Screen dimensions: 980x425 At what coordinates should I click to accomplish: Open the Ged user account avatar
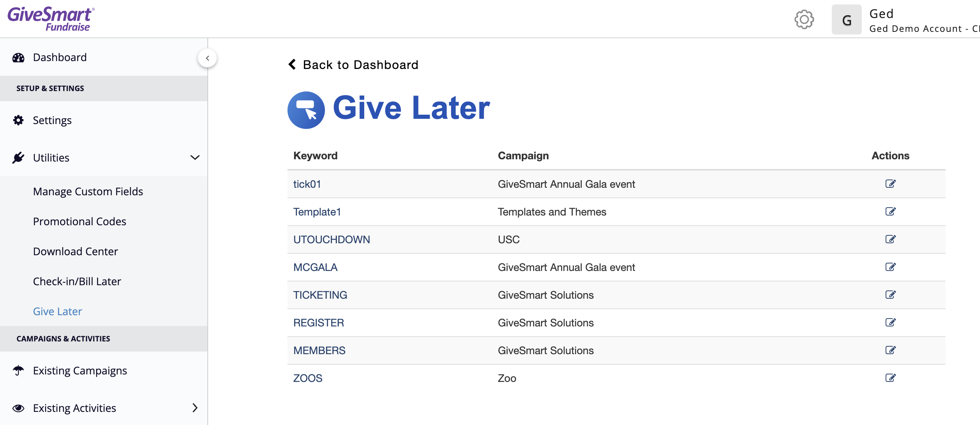846,20
